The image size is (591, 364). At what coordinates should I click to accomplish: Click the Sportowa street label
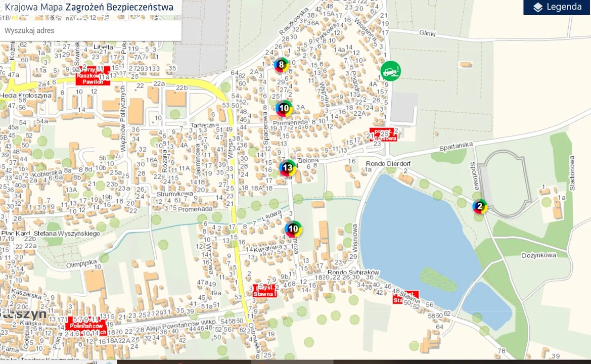474,176
